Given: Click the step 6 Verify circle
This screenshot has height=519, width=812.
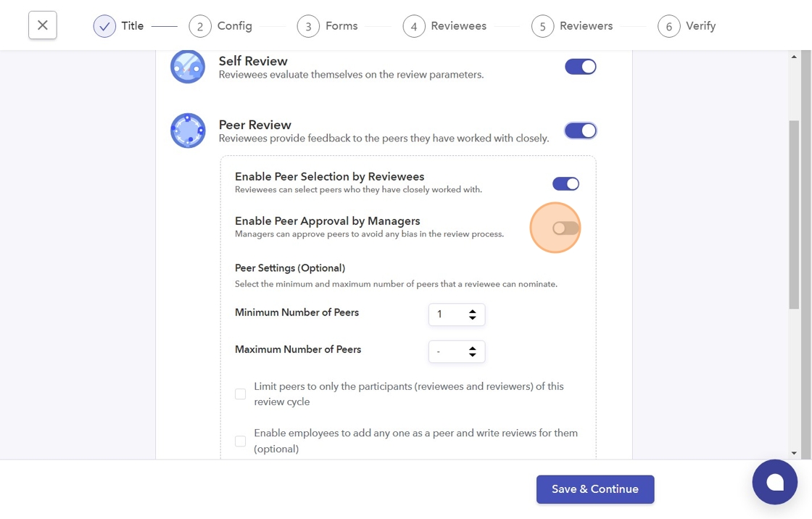Looking at the screenshot, I should [x=669, y=26].
